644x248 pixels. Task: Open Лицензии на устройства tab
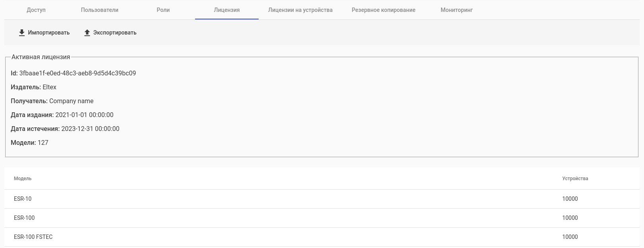[300, 10]
